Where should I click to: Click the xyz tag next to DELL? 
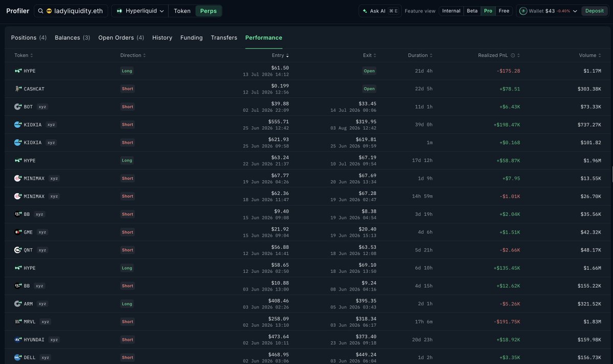pos(46,358)
